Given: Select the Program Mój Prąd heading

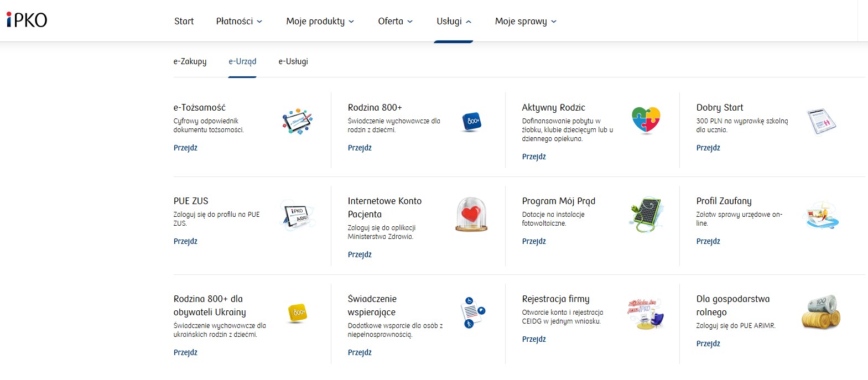Looking at the screenshot, I should 559,201.
